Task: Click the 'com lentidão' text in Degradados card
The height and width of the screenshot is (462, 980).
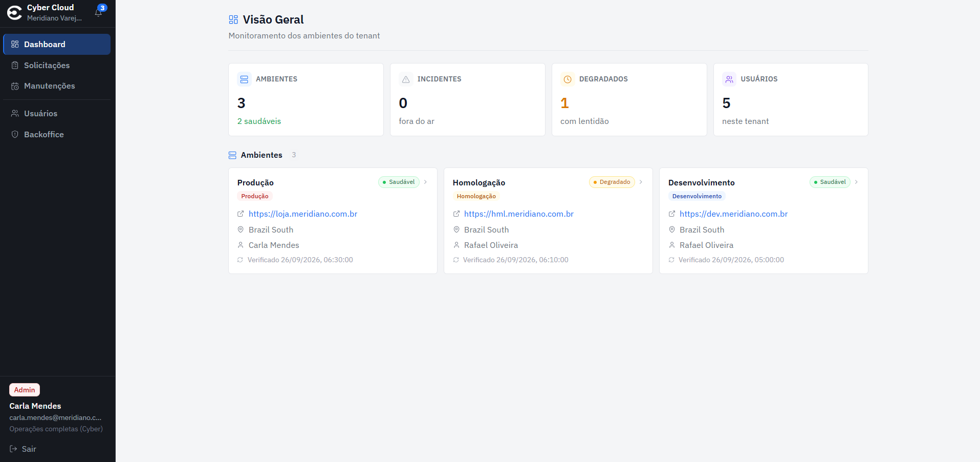Action: point(584,121)
